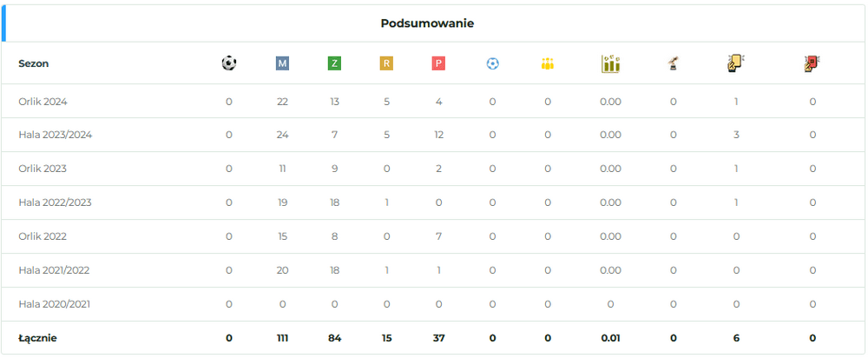
Task: Click the Hala 2021/2022 season label
Action: pos(54,270)
